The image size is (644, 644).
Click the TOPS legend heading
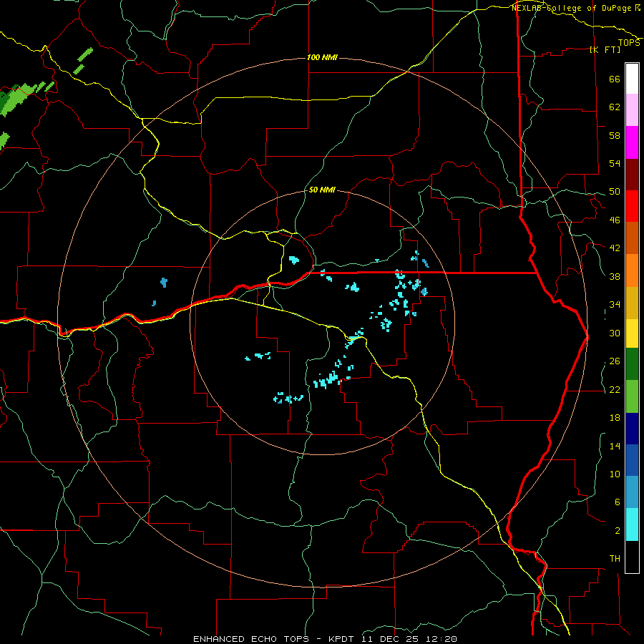(629, 43)
